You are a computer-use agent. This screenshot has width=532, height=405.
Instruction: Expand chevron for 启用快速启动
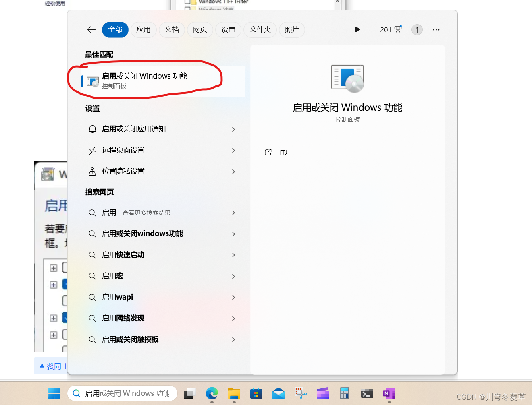[234, 255]
